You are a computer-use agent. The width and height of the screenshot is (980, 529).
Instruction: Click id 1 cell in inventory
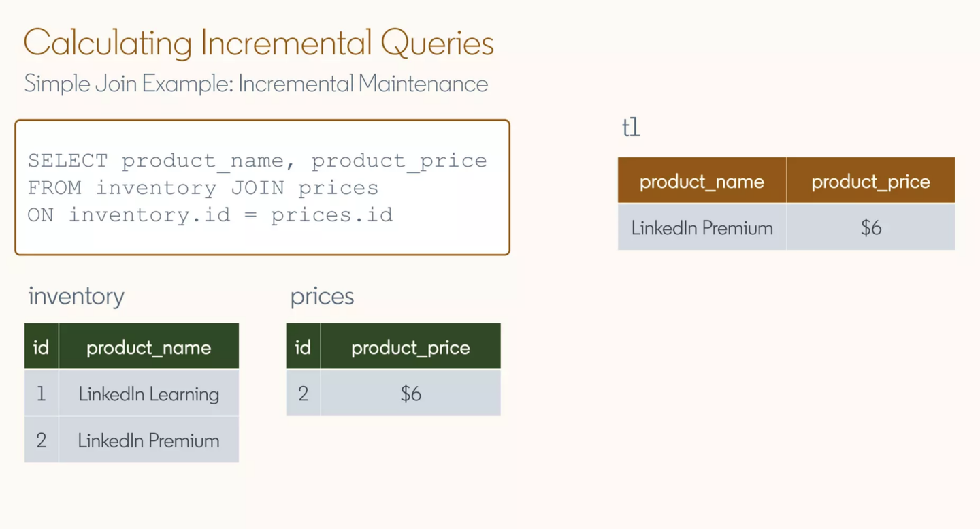point(42,394)
